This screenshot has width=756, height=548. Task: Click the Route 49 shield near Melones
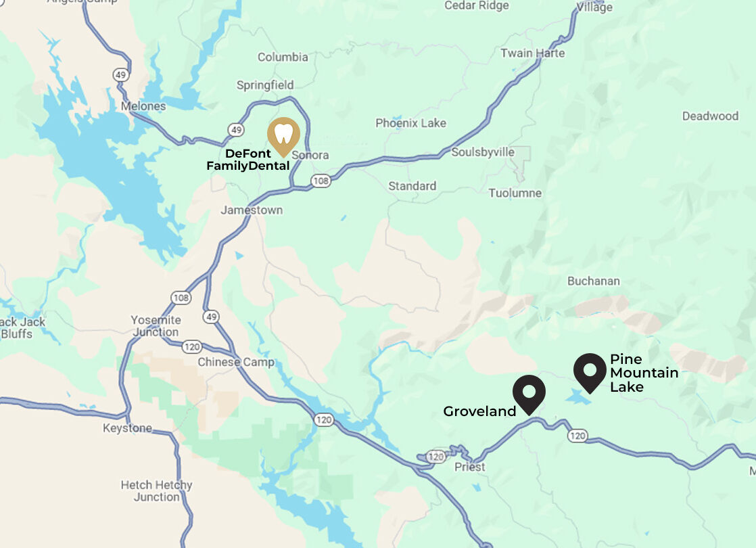pyautogui.click(x=120, y=75)
